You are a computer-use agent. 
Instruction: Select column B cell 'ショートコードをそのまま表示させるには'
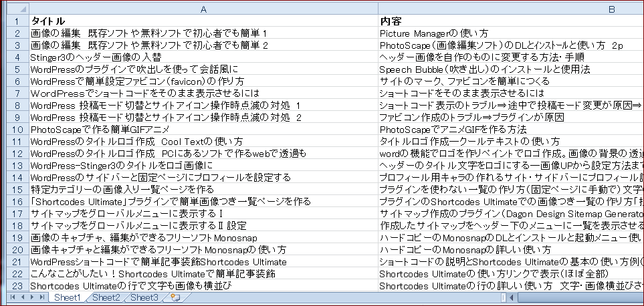pyautogui.click(x=511, y=93)
